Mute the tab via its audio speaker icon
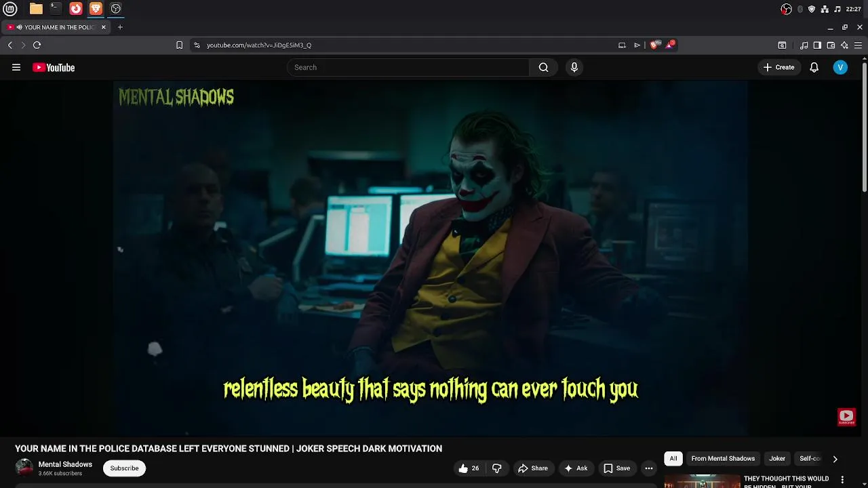Viewport: 868px width, 488px height. coord(20,27)
